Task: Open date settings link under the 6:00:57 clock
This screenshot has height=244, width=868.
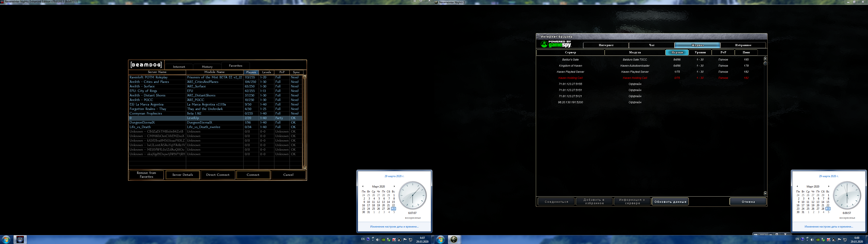Action: click(x=829, y=227)
